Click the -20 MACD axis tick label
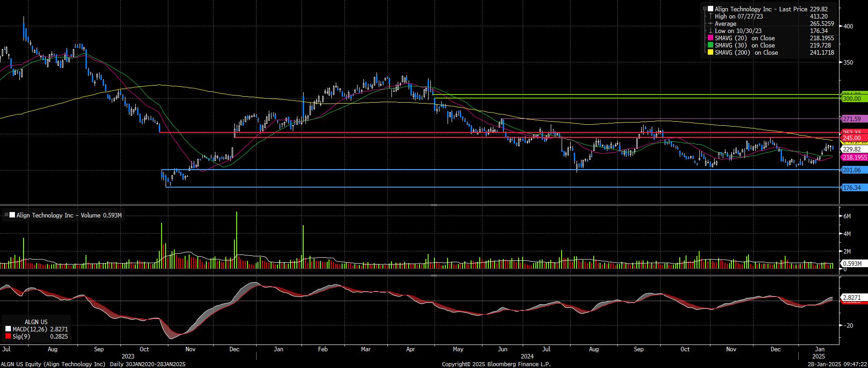868x368 pixels. [849, 326]
